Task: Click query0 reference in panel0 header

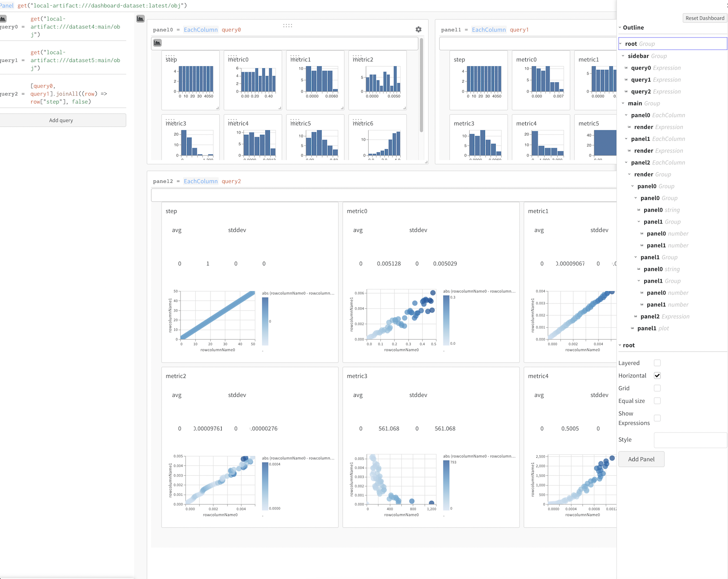Action: [x=231, y=30]
